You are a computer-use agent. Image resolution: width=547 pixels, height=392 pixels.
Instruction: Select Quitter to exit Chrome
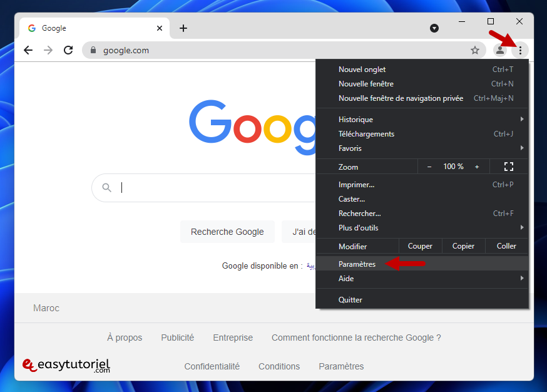click(x=422, y=300)
